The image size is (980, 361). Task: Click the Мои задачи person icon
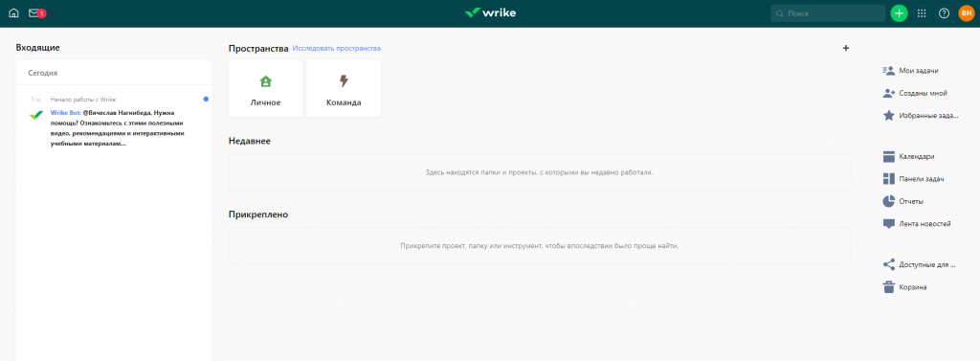click(889, 71)
